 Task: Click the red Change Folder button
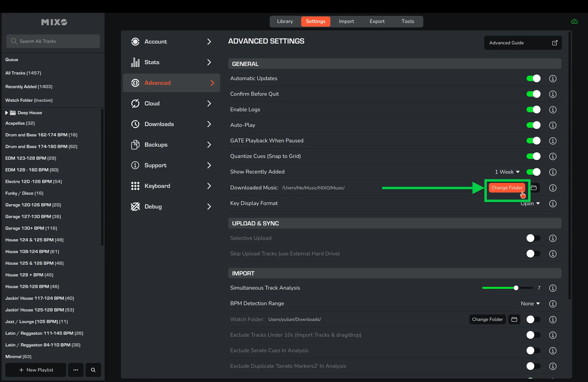coord(507,188)
